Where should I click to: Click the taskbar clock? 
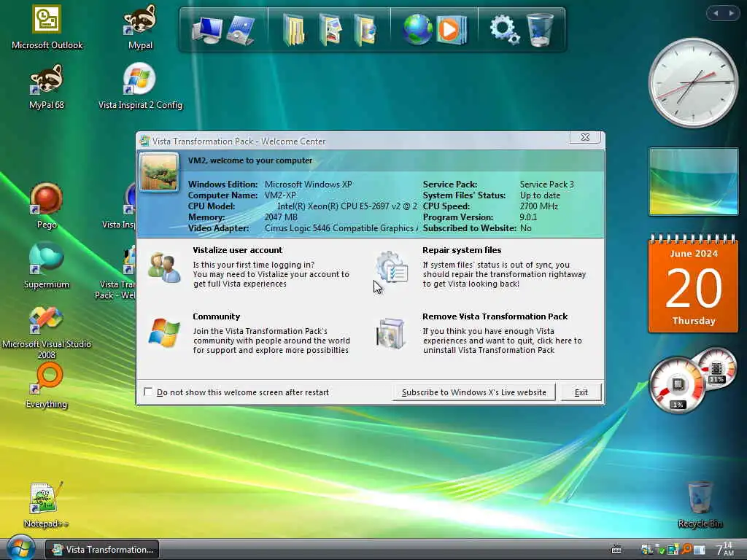click(x=724, y=550)
